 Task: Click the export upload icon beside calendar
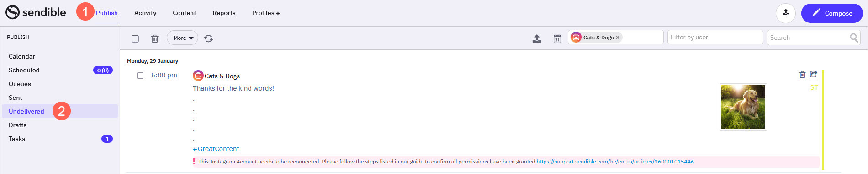[x=537, y=38]
